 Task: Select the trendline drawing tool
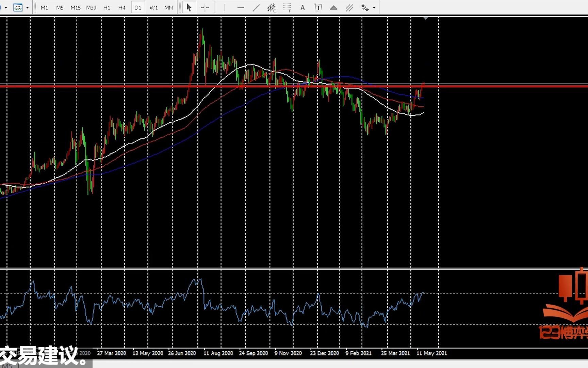pos(256,7)
